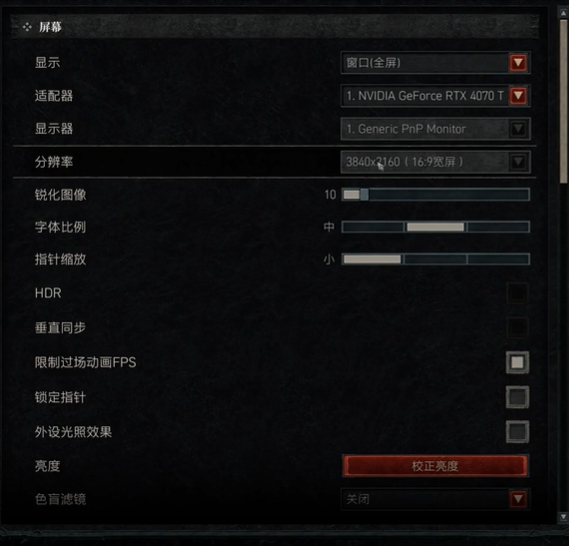Click the scroll-up arrow of the scrollbar

click(x=563, y=13)
